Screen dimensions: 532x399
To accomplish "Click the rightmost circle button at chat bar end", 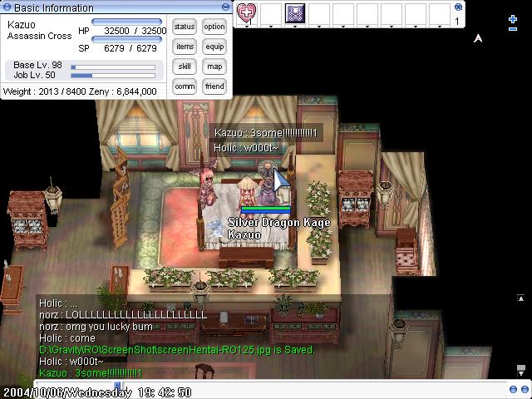I will point(525,389).
